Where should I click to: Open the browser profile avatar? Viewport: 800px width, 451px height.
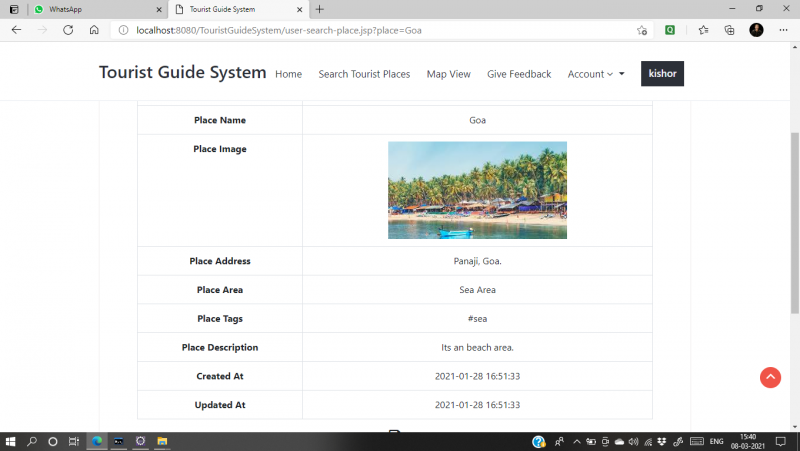[756, 30]
